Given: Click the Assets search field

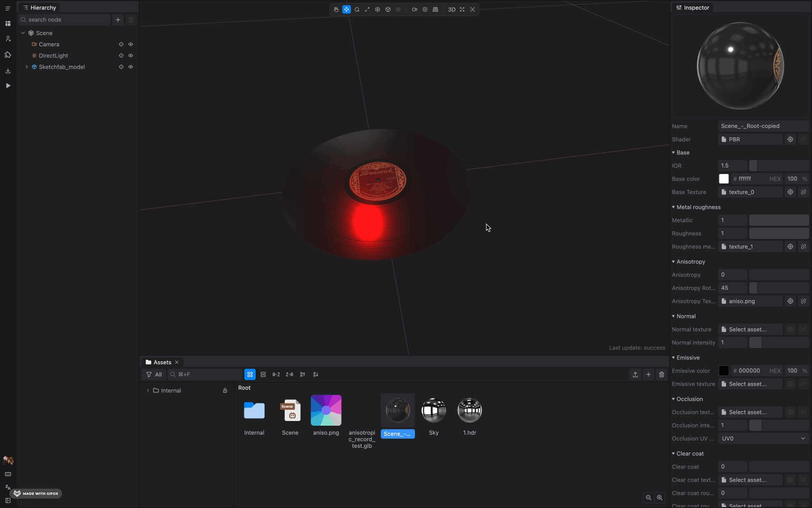Looking at the screenshot, I should point(205,374).
